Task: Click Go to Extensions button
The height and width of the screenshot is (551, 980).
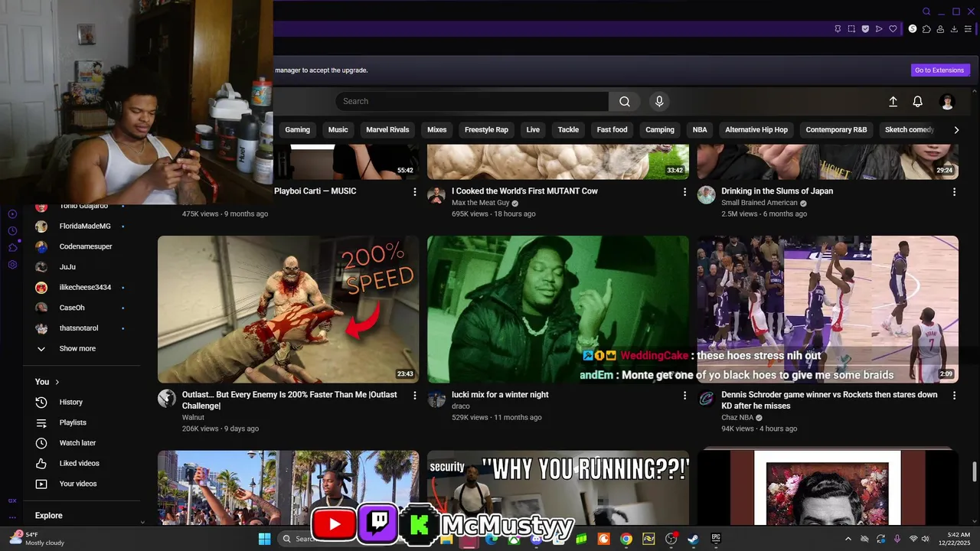Action: (x=940, y=70)
